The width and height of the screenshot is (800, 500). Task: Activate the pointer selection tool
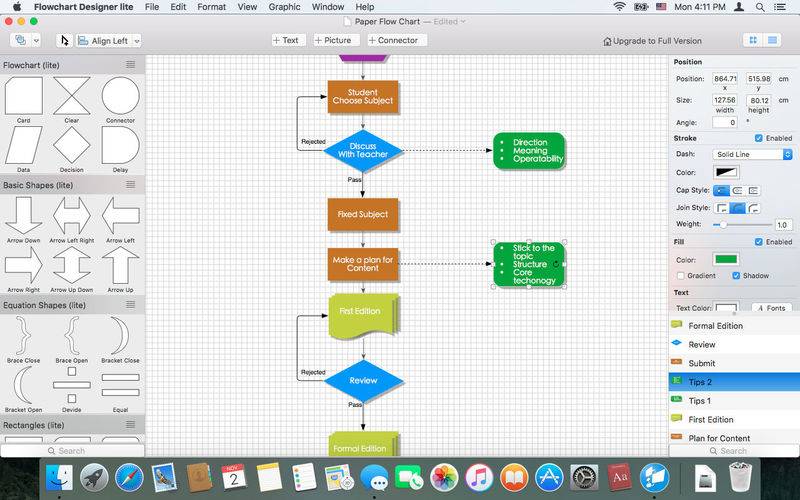64,40
